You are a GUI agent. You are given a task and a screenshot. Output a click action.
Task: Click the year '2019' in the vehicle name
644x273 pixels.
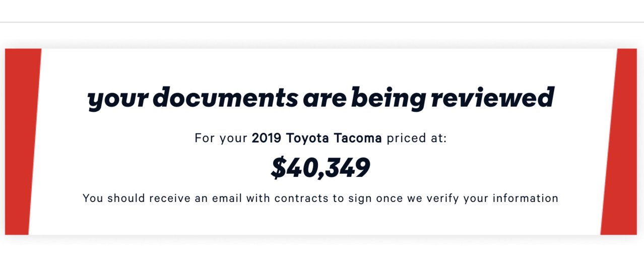click(x=267, y=138)
